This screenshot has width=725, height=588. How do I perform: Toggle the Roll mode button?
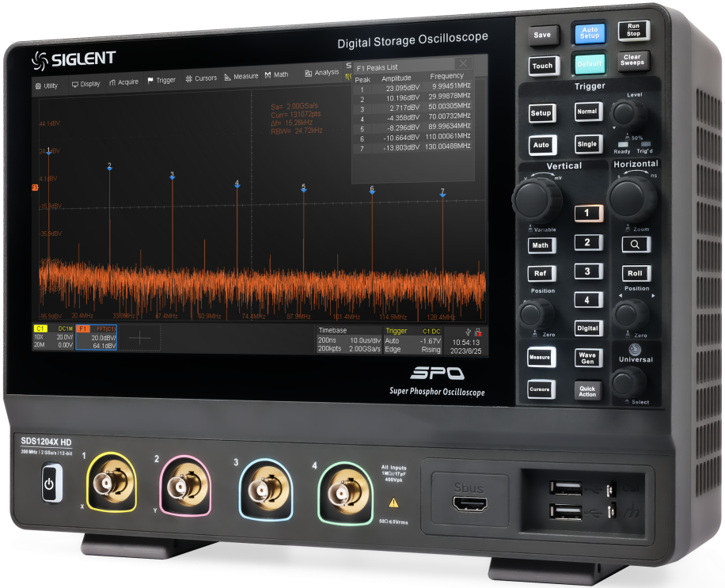[636, 273]
